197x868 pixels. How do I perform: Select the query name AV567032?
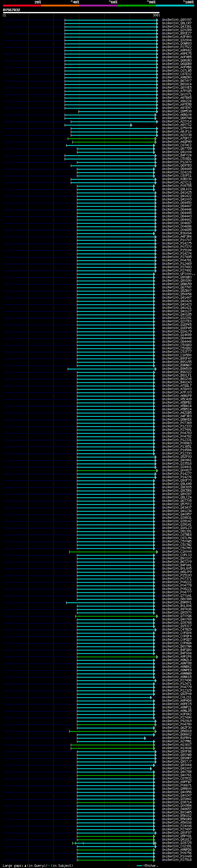(x=11, y=10)
